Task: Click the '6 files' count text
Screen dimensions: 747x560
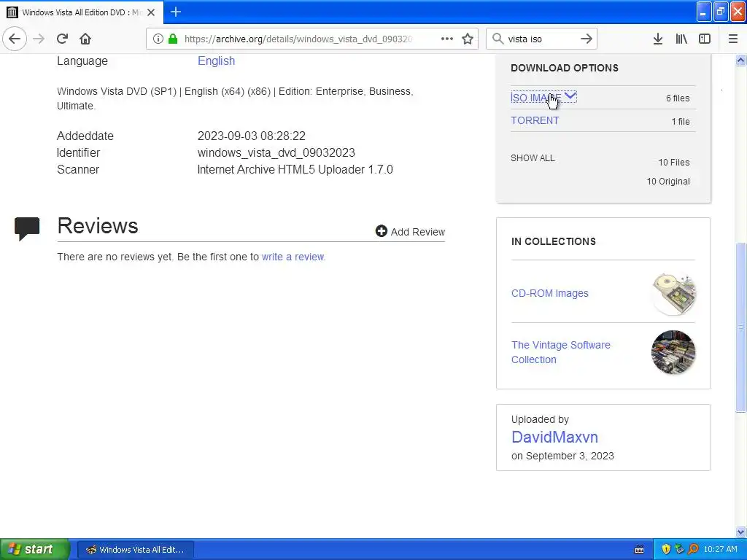Action: 678,98
